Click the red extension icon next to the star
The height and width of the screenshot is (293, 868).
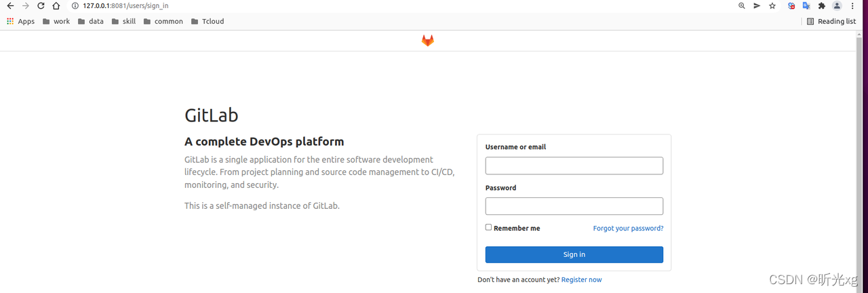[x=791, y=5]
